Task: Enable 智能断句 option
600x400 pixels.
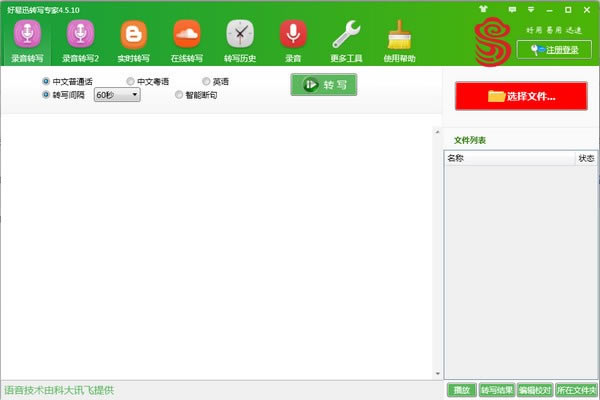Action: [x=179, y=95]
